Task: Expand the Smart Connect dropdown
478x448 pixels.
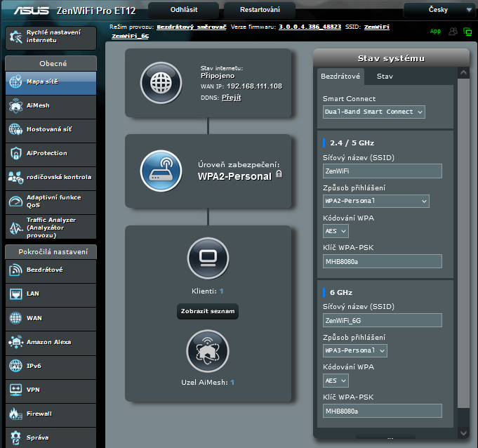Action: click(374, 112)
